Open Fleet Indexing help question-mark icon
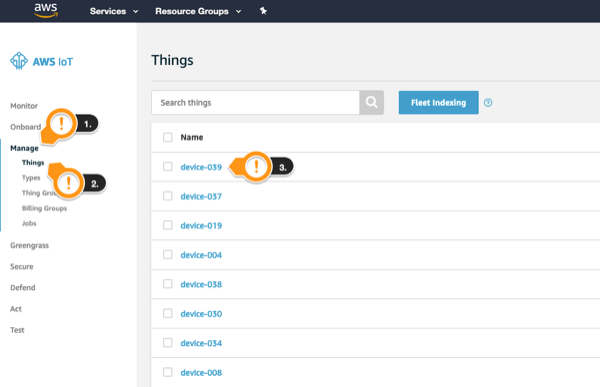This screenshot has height=387, width=600. [488, 103]
